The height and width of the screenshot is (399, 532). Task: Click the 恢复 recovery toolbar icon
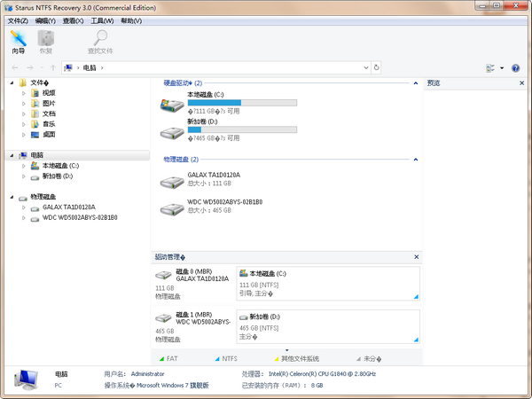pos(45,41)
